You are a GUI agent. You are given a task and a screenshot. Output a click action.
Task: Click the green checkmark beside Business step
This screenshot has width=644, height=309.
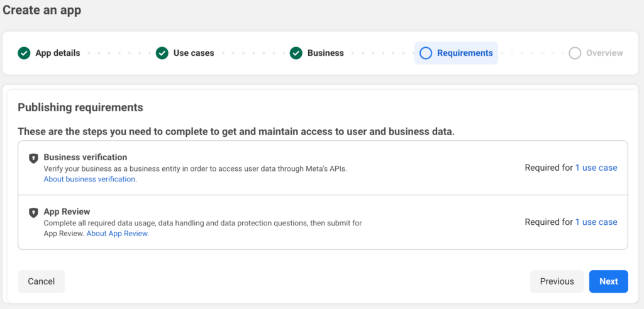coord(296,53)
